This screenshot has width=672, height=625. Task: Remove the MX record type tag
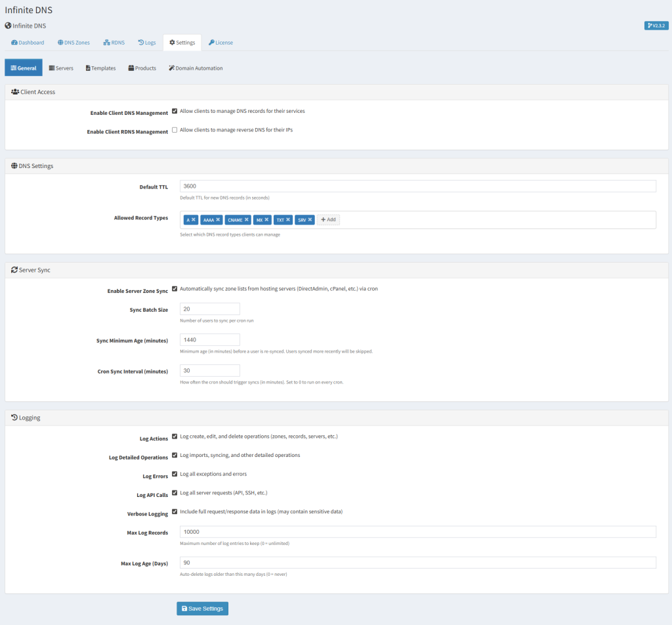266,220
